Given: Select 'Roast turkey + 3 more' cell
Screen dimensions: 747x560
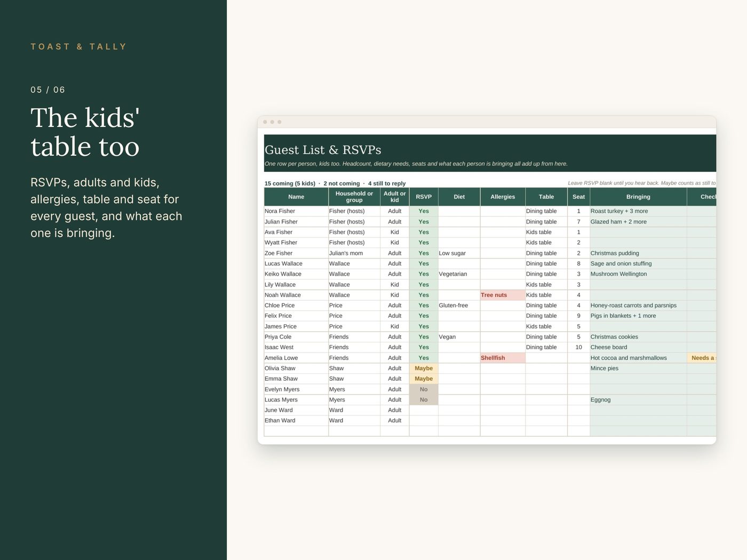Looking at the screenshot, I should 638,211.
